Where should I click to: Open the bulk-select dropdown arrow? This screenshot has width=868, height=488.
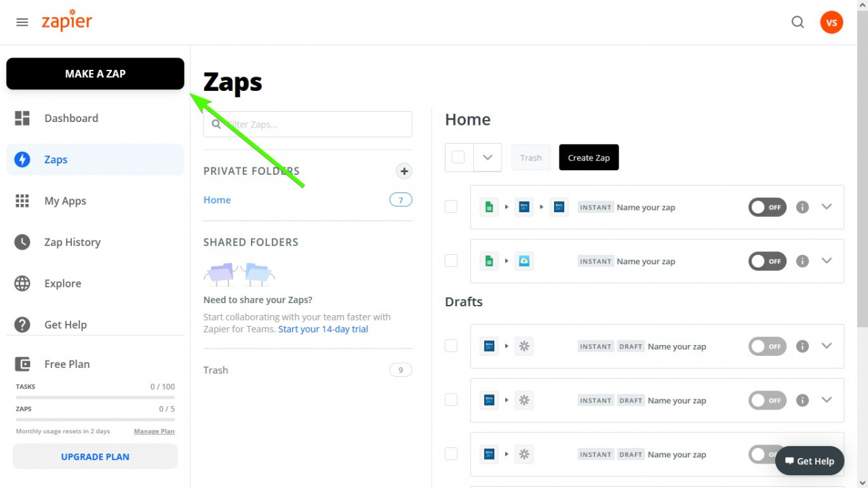click(x=488, y=157)
